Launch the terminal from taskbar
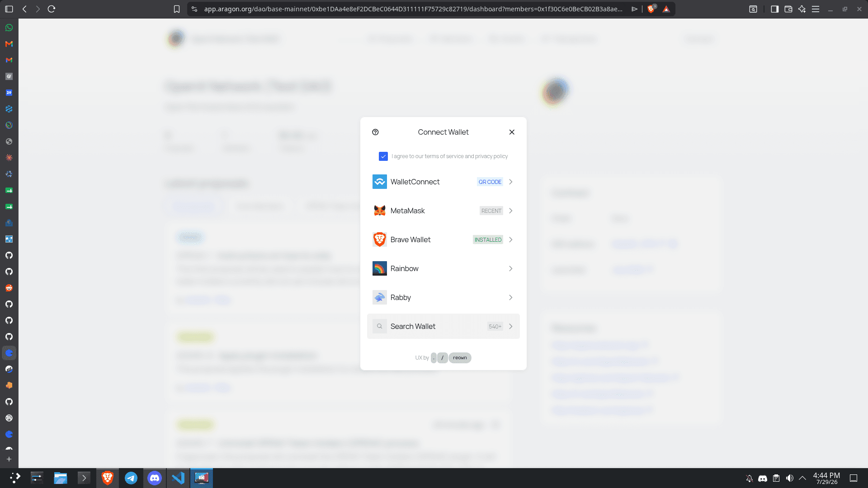Image resolution: width=868 pixels, height=488 pixels. tap(84, 478)
